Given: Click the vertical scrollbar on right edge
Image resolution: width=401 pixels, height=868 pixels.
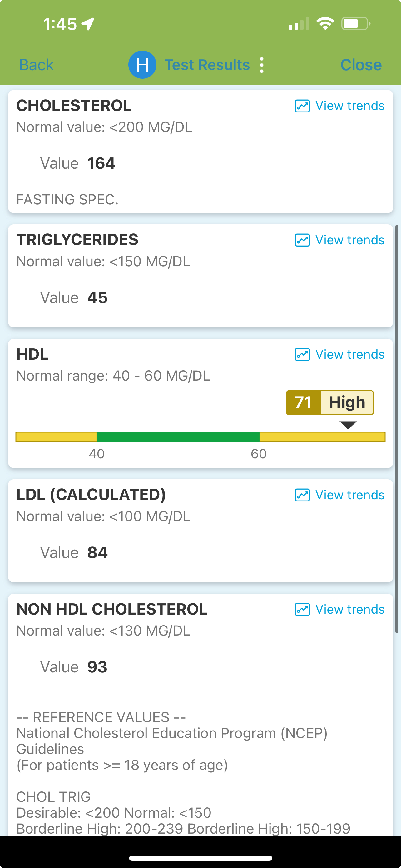Looking at the screenshot, I should (x=397, y=428).
